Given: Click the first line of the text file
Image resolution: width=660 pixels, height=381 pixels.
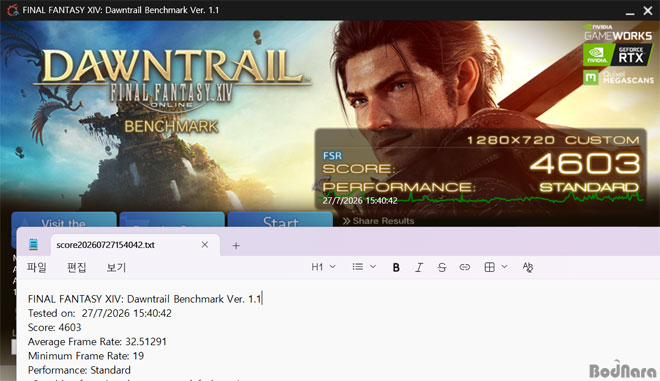Looking at the screenshot, I should pos(144,299).
